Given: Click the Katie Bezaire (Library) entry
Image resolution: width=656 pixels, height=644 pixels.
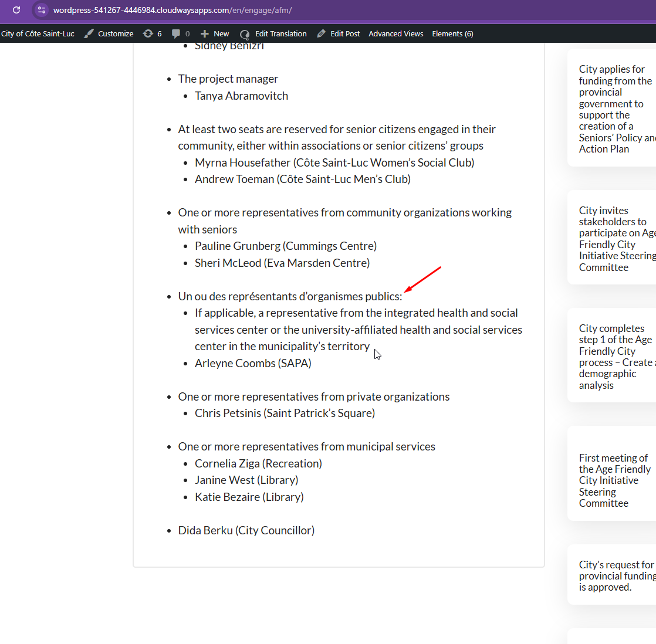Looking at the screenshot, I should coord(249,497).
